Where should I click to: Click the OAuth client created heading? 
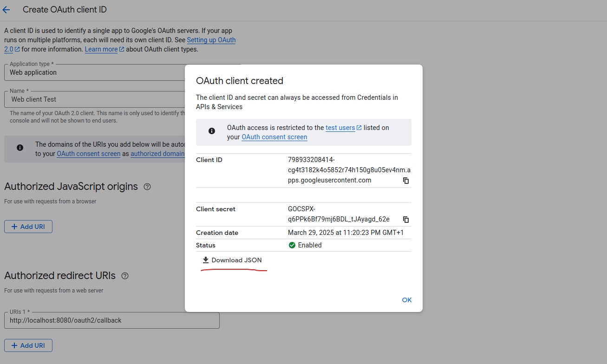(x=240, y=81)
